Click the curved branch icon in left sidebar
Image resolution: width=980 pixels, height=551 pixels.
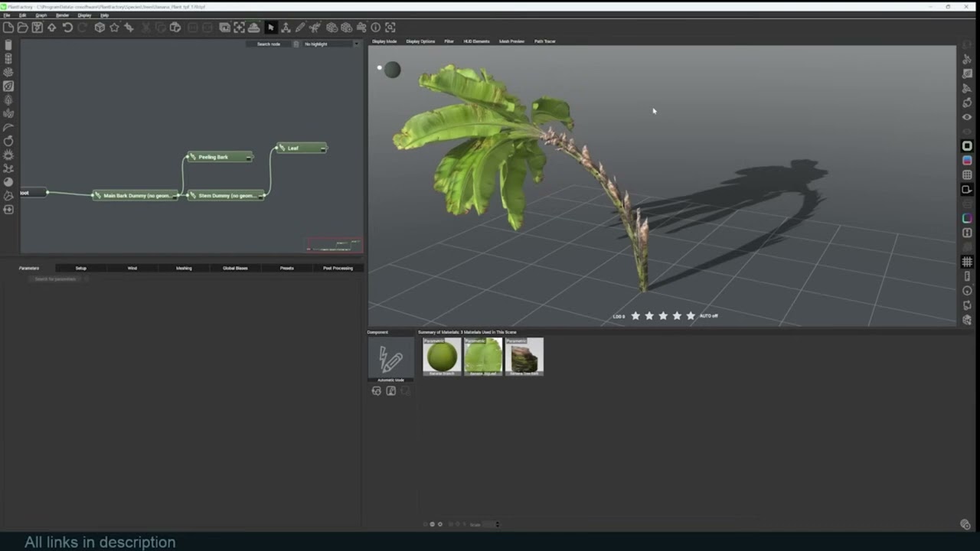[x=8, y=127]
